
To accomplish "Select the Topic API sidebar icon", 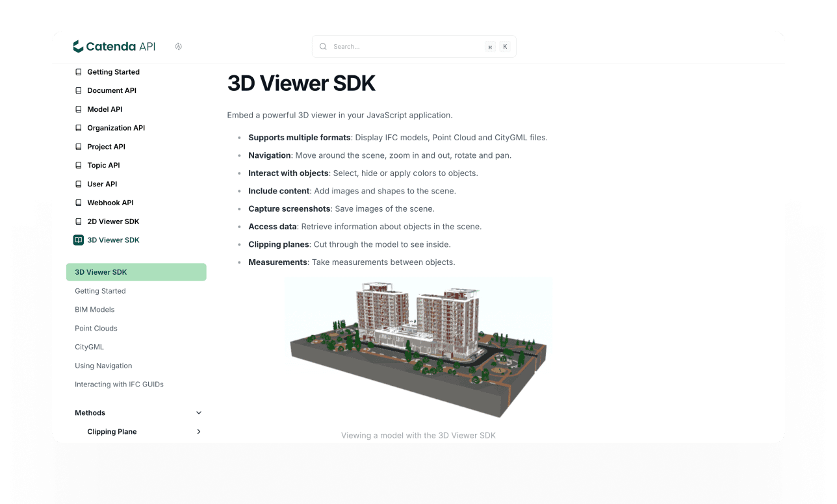I will coord(78,165).
